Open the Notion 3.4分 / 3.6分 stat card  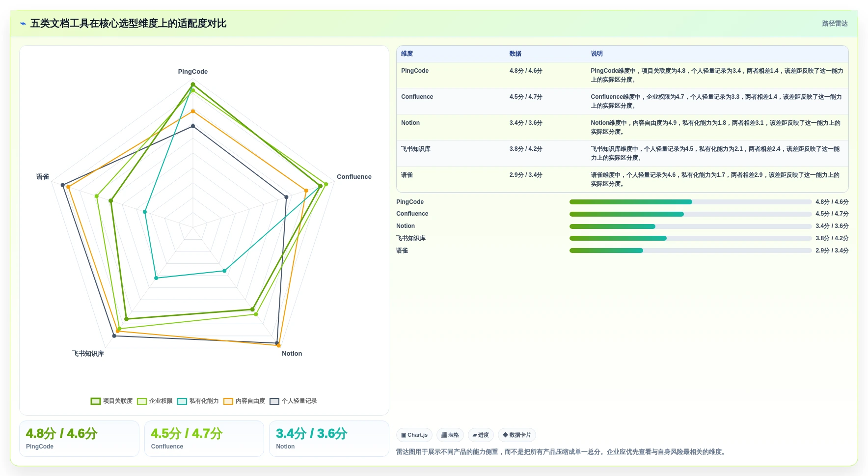click(x=329, y=439)
